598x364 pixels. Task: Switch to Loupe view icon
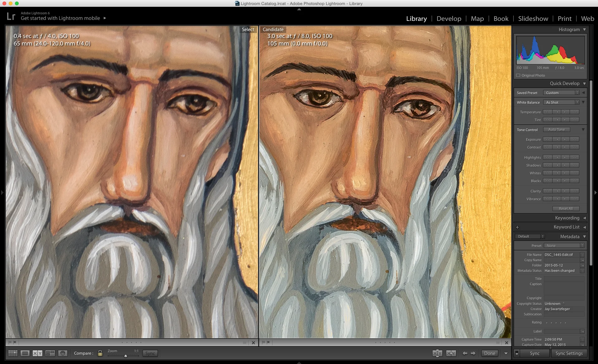[25, 353]
